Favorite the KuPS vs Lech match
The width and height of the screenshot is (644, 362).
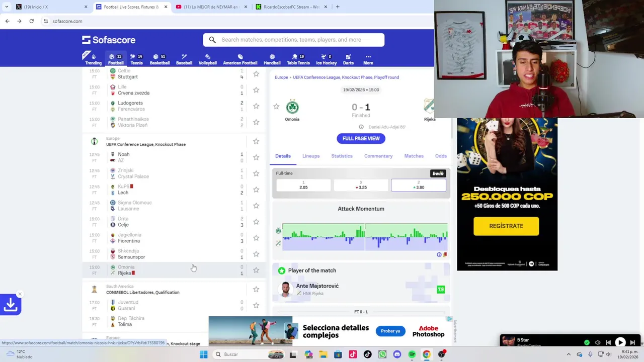(x=256, y=190)
